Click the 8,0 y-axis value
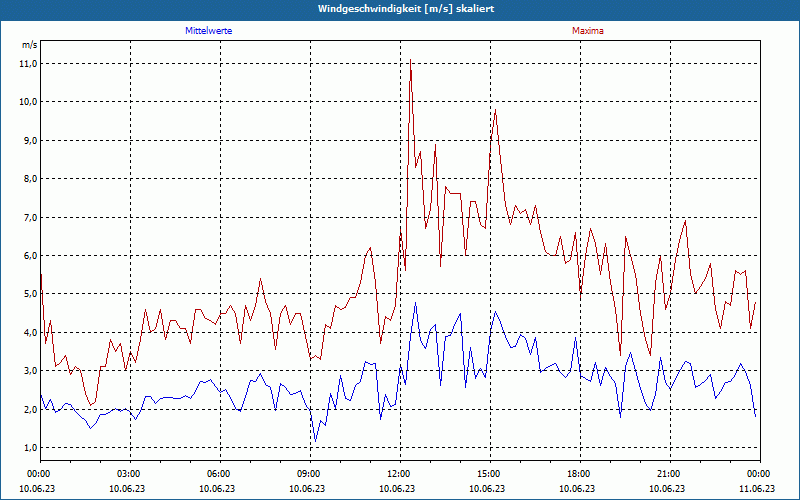Screen dimensions: 800x500 point(30,179)
